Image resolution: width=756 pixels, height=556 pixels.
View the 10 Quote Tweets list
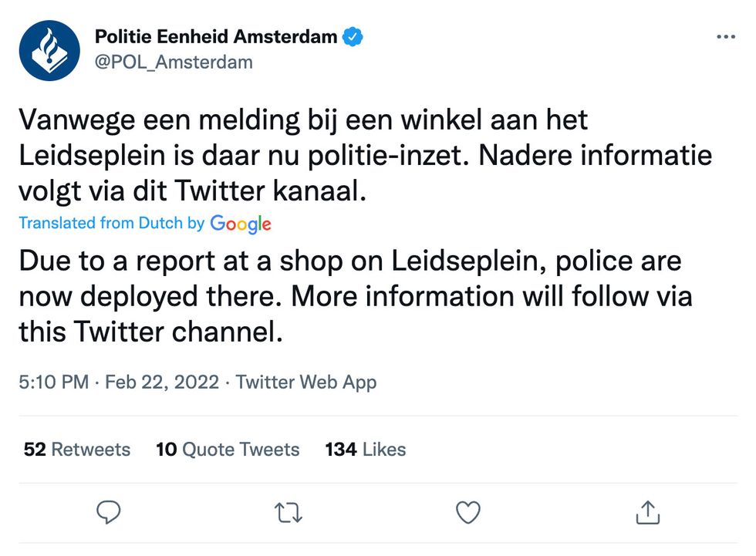[228, 450]
